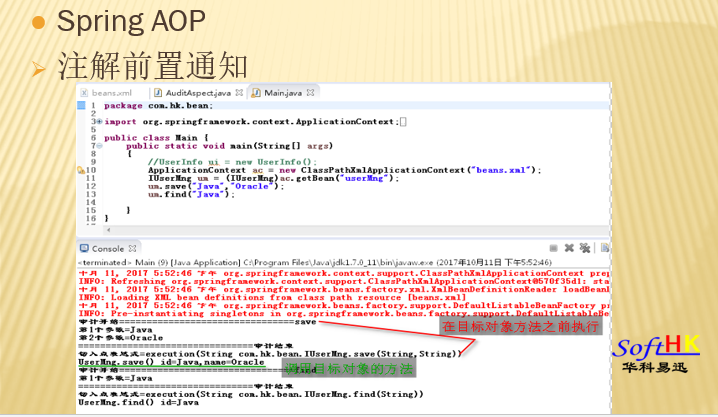
Task: Click the blue marker beside line 1
Action: point(81,105)
